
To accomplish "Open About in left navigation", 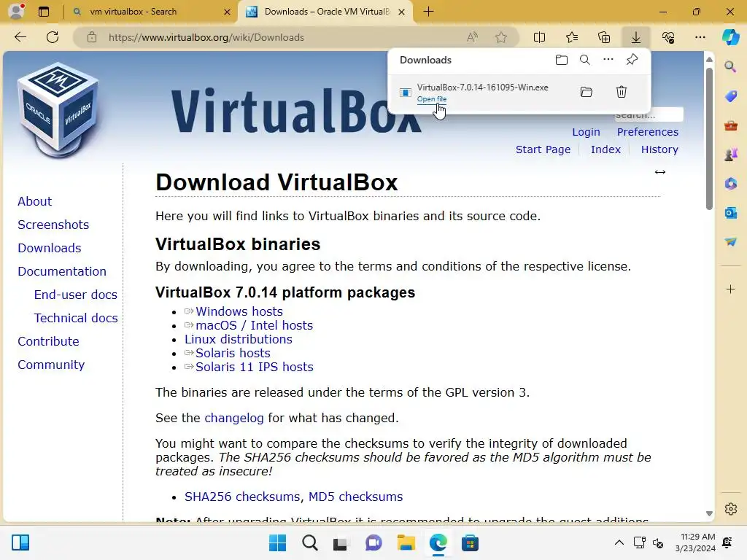I will [35, 201].
